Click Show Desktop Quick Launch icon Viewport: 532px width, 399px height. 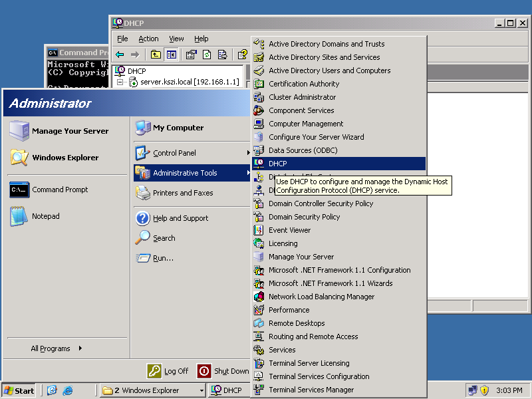tap(52, 390)
